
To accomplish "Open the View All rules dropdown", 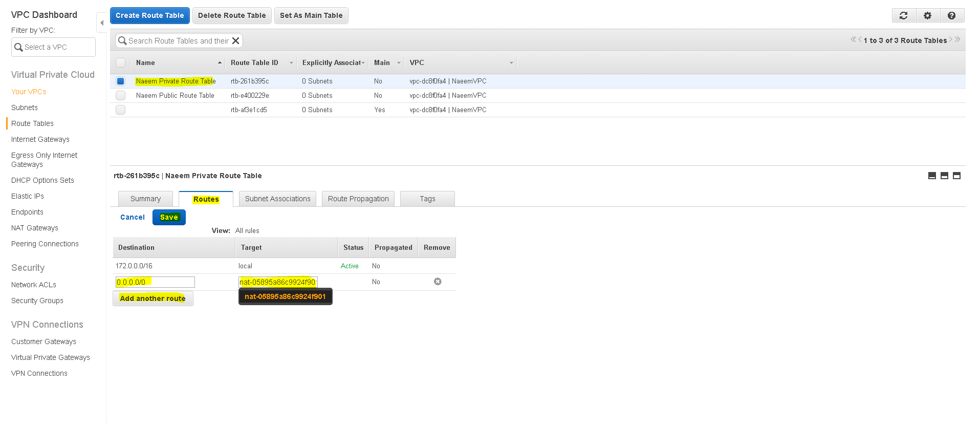I will pos(247,231).
